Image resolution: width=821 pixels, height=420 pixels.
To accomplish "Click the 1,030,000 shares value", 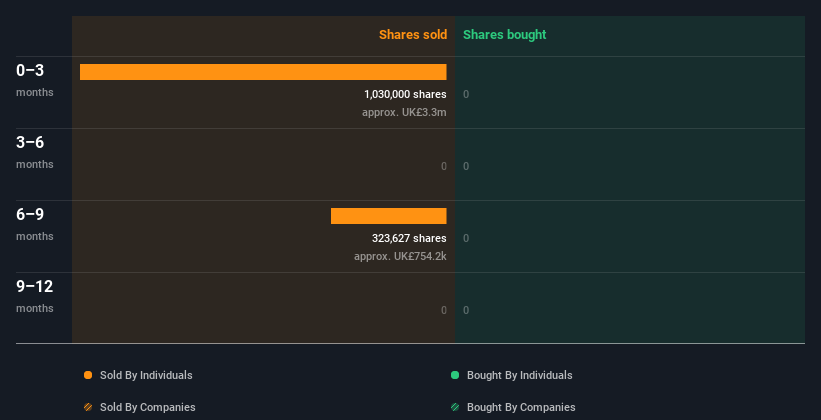I will (x=405, y=94).
